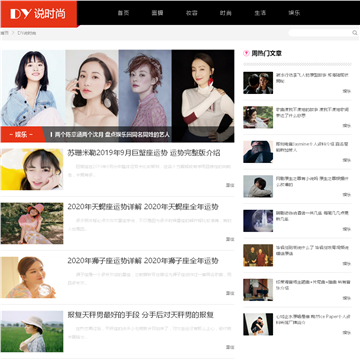The width and height of the screenshot is (360, 360).
Task: Click the excerpt text under the 天秤男 article
Action: pos(149,332)
